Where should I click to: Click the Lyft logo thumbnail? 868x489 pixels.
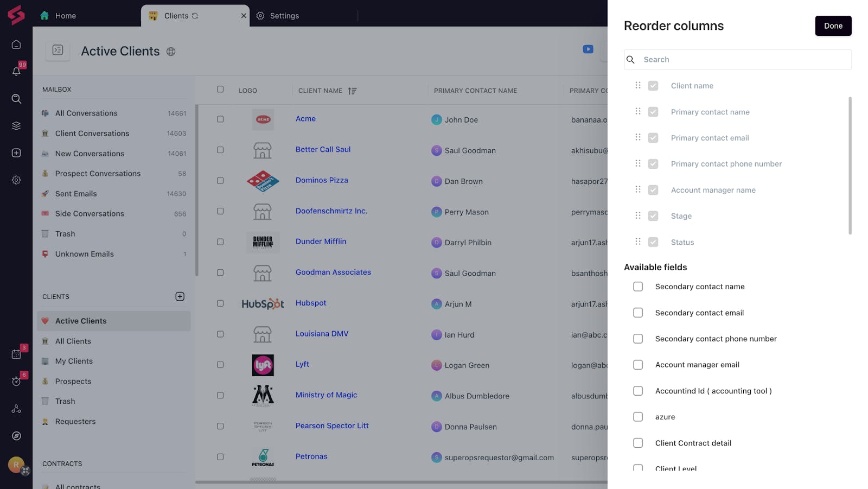coord(263,365)
